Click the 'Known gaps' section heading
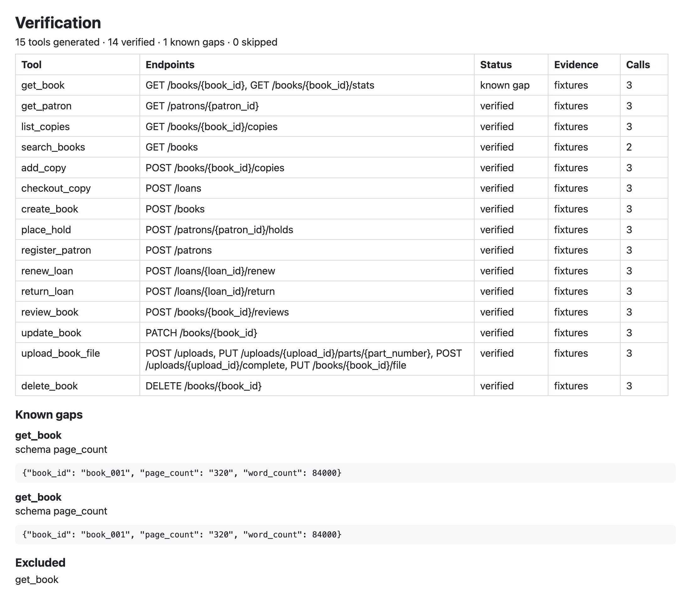 click(49, 415)
